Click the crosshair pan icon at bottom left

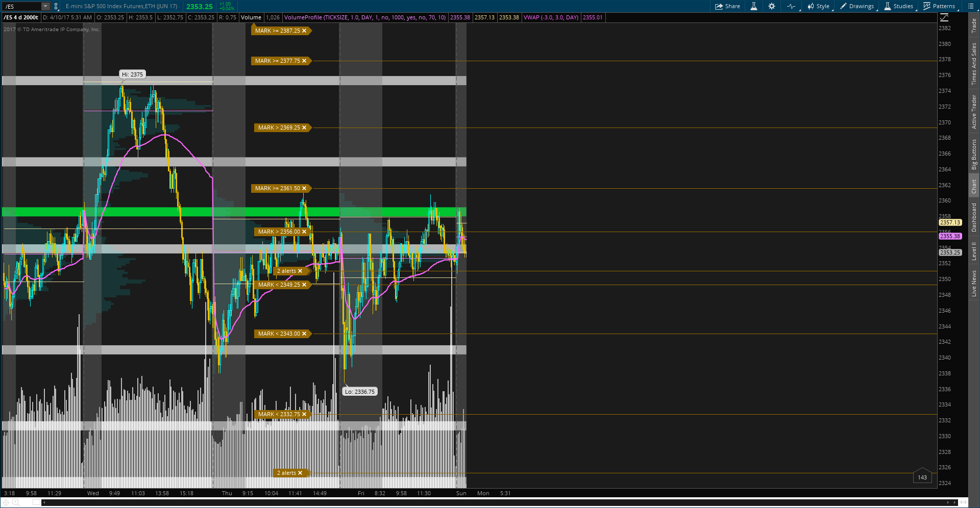pos(6,502)
